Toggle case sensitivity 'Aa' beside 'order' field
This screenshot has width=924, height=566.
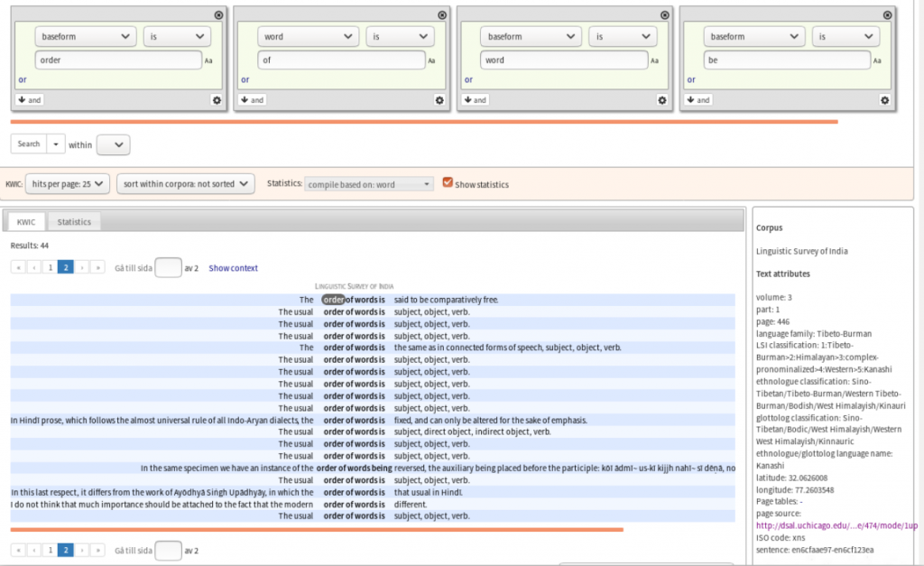[208, 61]
